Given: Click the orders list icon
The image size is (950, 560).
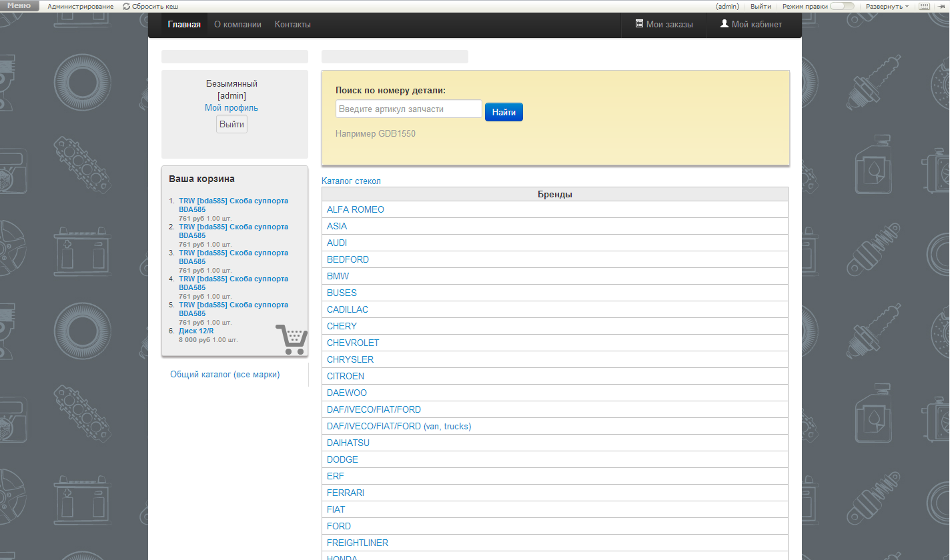Looking at the screenshot, I should click(x=639, y=24).
